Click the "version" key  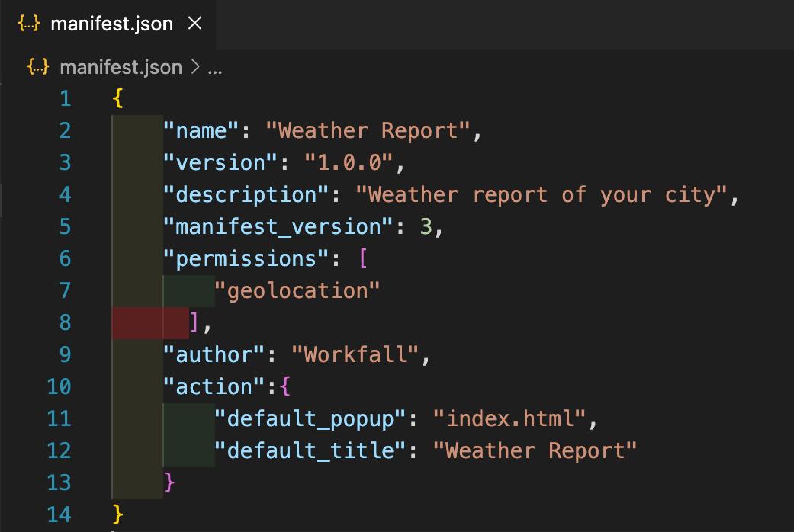coord(220,162)
